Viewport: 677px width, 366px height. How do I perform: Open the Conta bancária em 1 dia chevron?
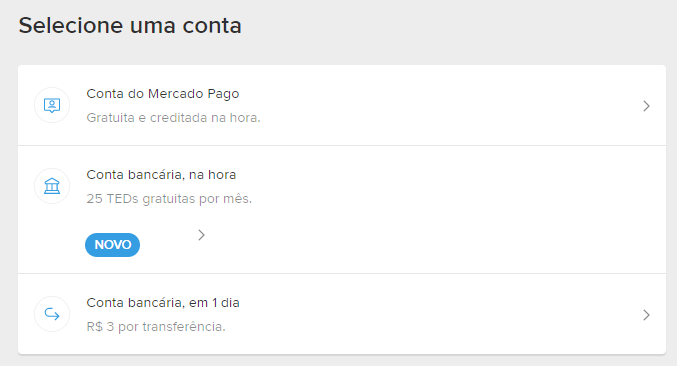pos(646,315)
